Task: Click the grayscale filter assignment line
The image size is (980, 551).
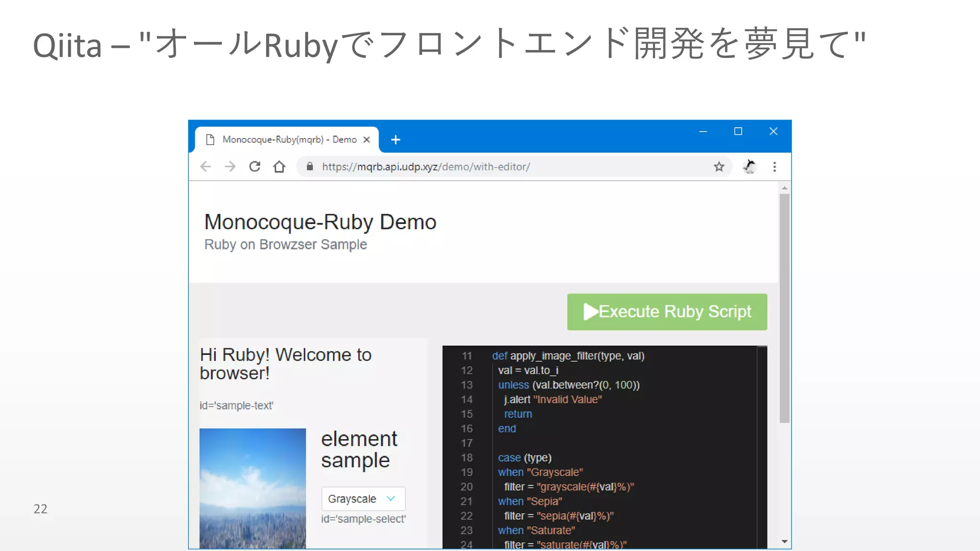Action: tap(569, 487)
